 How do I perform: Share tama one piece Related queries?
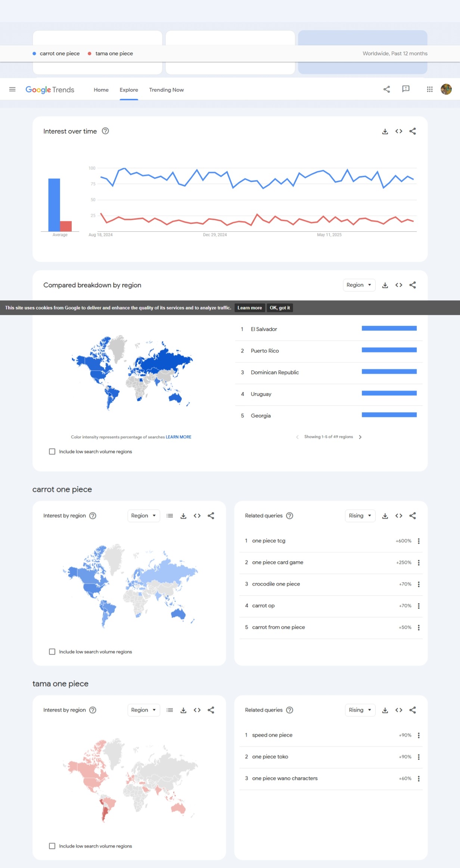click(x=413, y=710)
